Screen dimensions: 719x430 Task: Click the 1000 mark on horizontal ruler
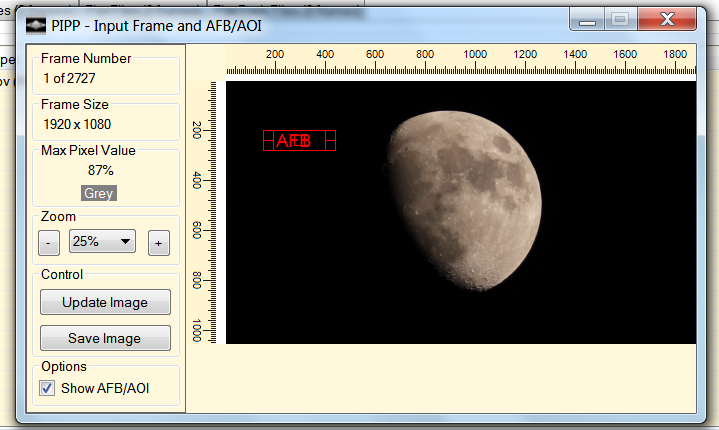(475, 54)
